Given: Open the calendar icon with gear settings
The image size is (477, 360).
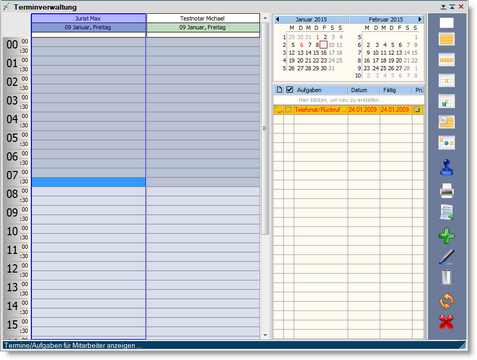Looking at the screenshot, I should [x=446, y=122].
